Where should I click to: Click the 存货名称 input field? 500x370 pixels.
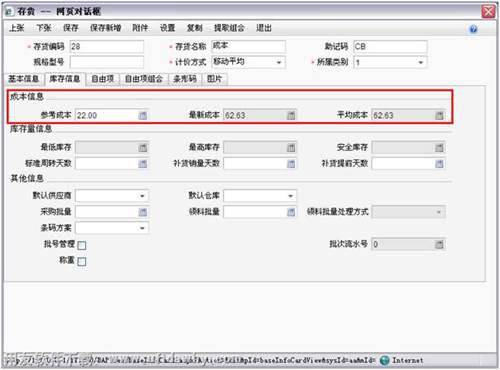coord(248,47)
